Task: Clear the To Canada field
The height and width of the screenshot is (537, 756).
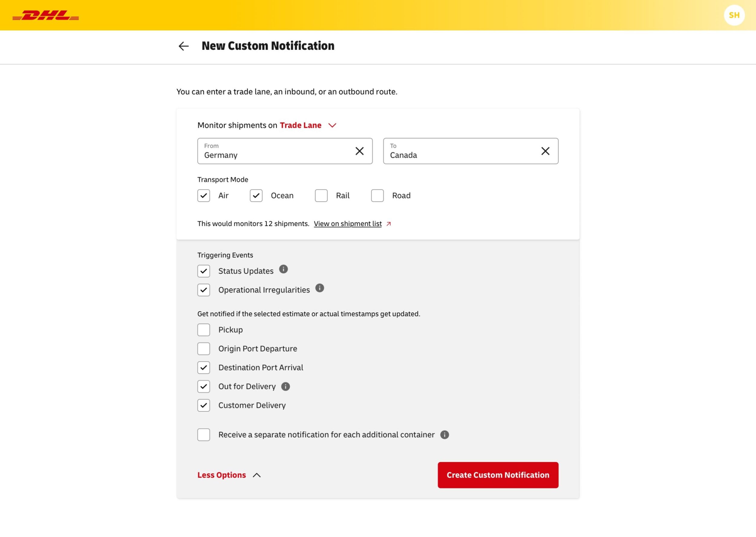Action: pyautogui.click(x=545, y=151)
